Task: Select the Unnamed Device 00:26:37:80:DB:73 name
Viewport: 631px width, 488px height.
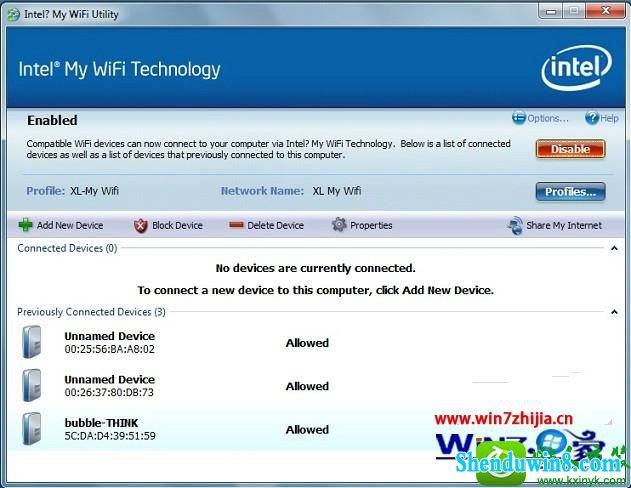Action: pos(109,379)
